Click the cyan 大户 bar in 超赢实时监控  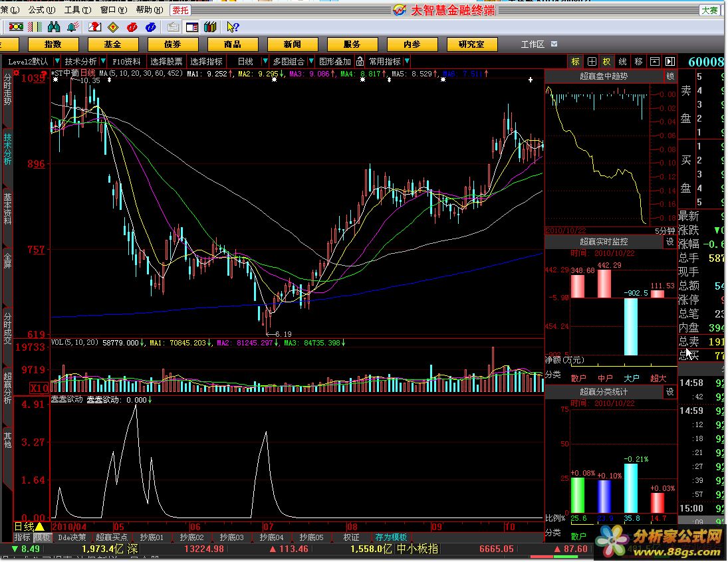630,327
